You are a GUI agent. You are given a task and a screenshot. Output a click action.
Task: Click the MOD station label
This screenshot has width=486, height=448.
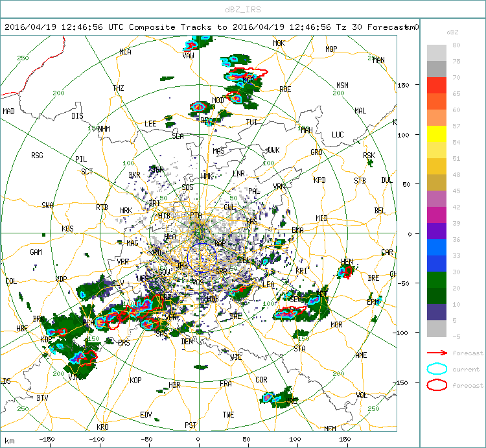tap(218, 100)
